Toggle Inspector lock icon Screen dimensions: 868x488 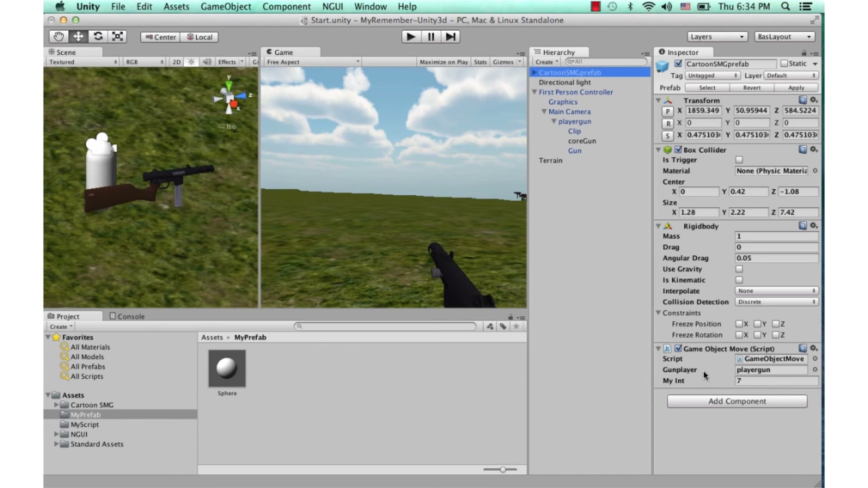(804, 53)
